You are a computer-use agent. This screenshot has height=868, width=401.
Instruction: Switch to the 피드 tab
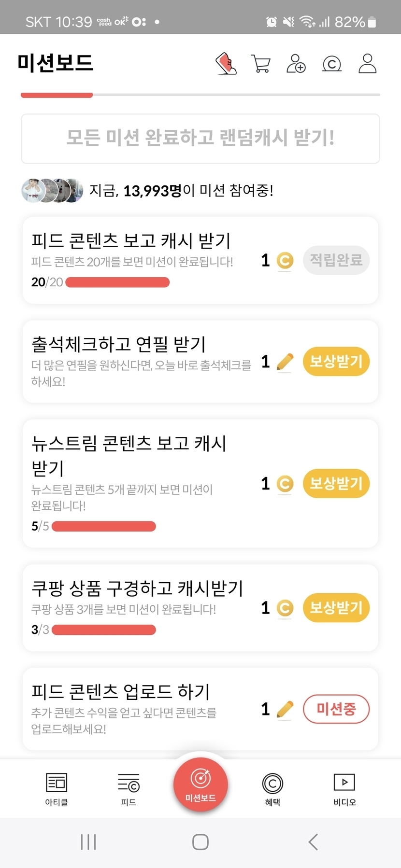(x=129, y=789)
